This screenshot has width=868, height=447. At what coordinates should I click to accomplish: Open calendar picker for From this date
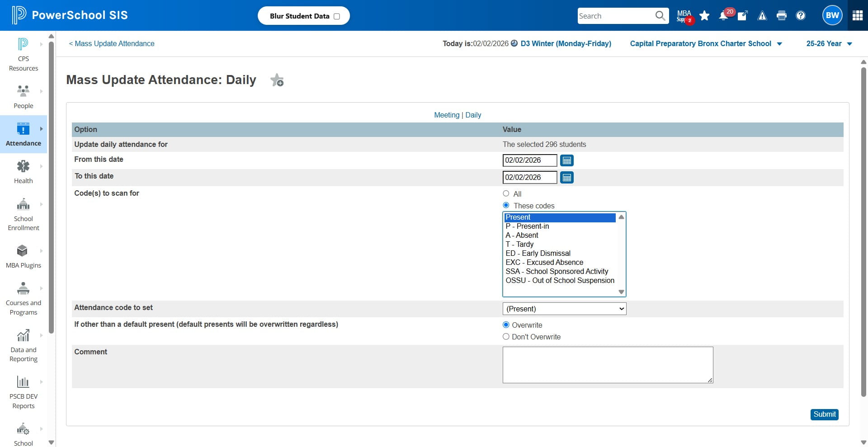(567, 160)
